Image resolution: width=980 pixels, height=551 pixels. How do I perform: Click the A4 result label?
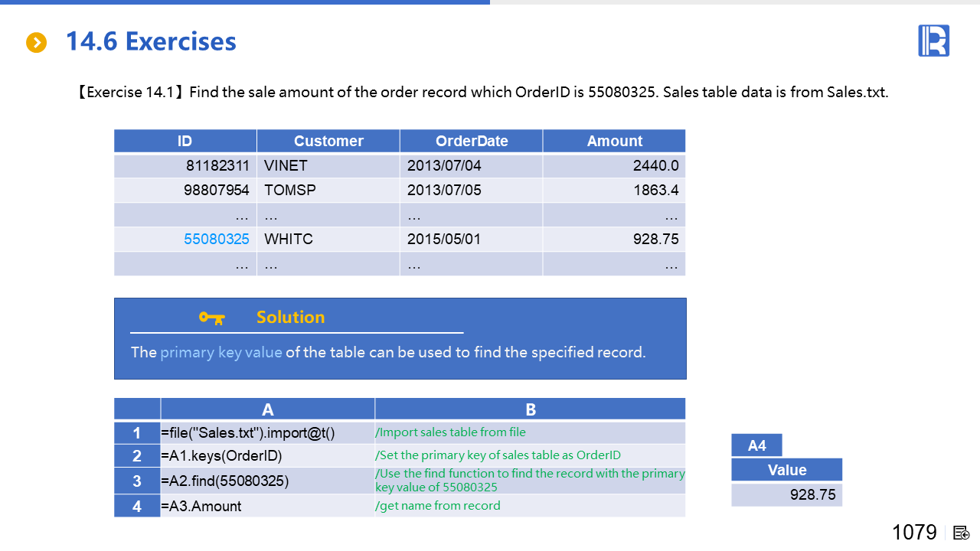756,445
